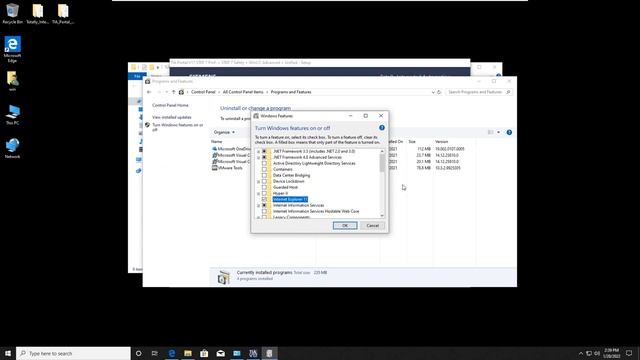Screen dimensions: 640x360
Task: Open the notification center icon
Action: coord(629,353)
